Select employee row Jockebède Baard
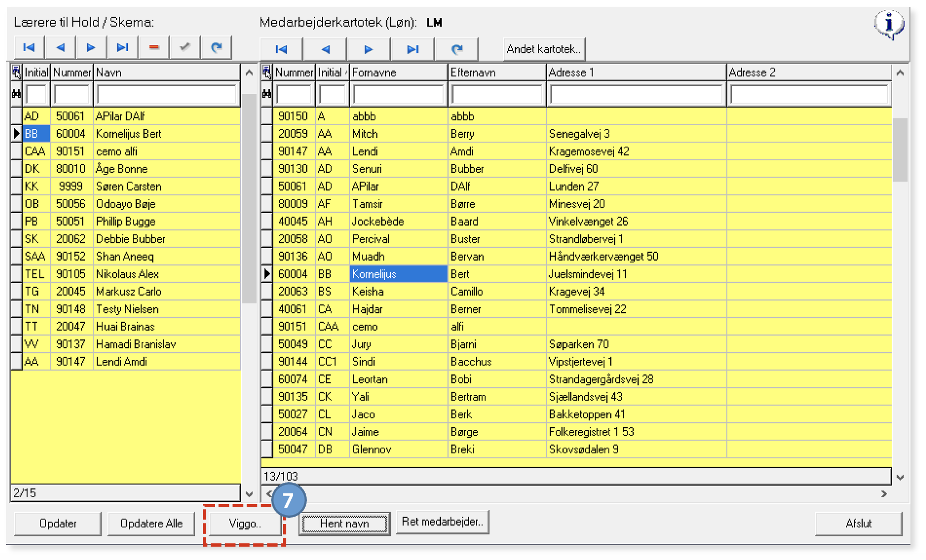Screen dimensions: 926x560 pos(583,221)
